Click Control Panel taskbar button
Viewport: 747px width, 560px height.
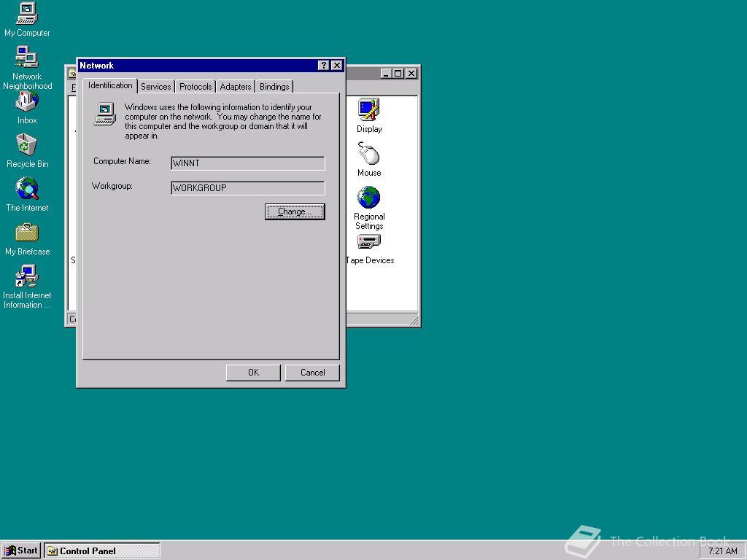(102, 551)
